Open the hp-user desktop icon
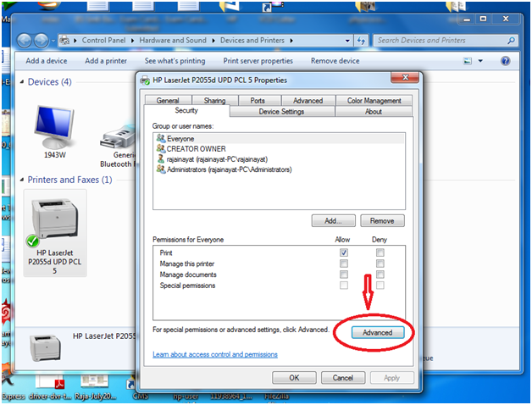532x405 pixels. [x=186, y=397]
